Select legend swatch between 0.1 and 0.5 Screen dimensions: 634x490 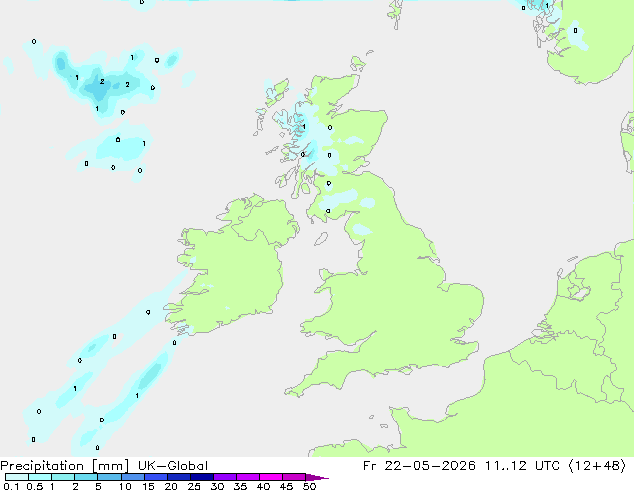[x=17, y=477]
